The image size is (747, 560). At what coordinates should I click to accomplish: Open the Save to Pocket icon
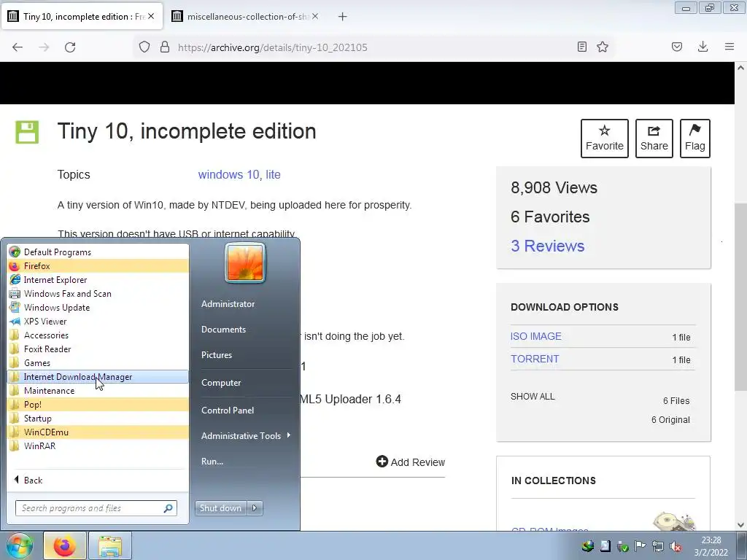point(677,47)
